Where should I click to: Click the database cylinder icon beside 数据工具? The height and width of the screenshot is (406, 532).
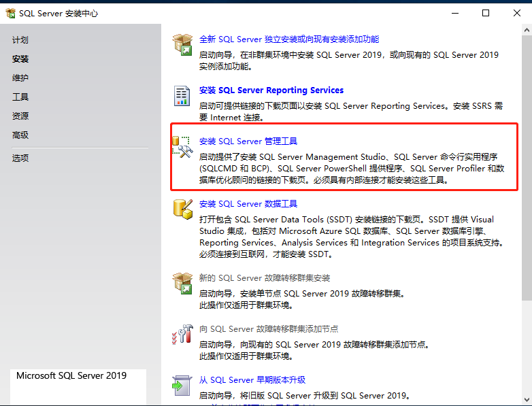point(183,209)
